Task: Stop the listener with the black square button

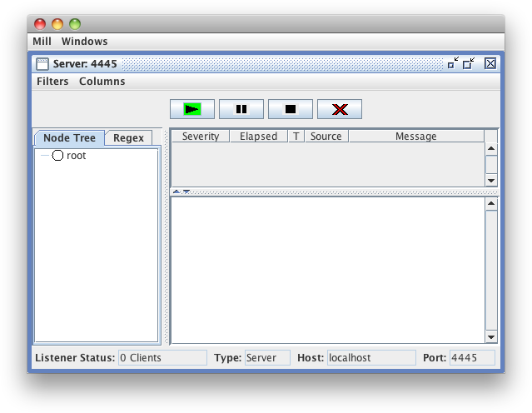Action: tap(291, 109)
